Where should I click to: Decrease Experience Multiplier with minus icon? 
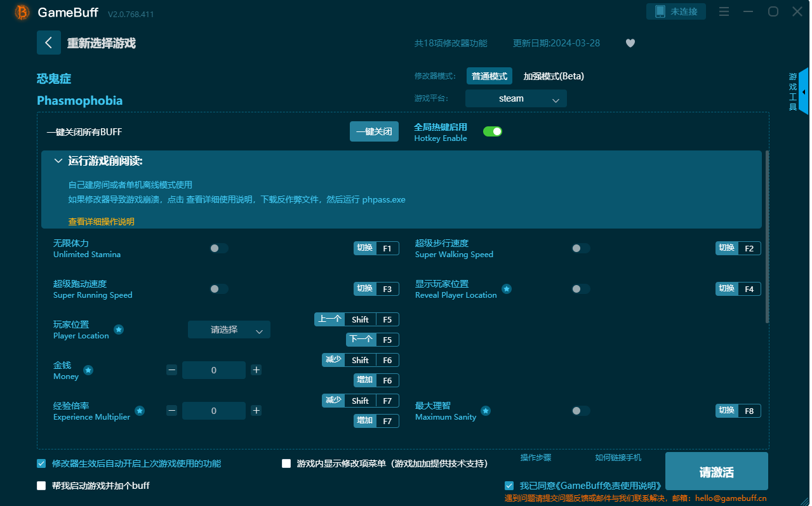[171, 411]
